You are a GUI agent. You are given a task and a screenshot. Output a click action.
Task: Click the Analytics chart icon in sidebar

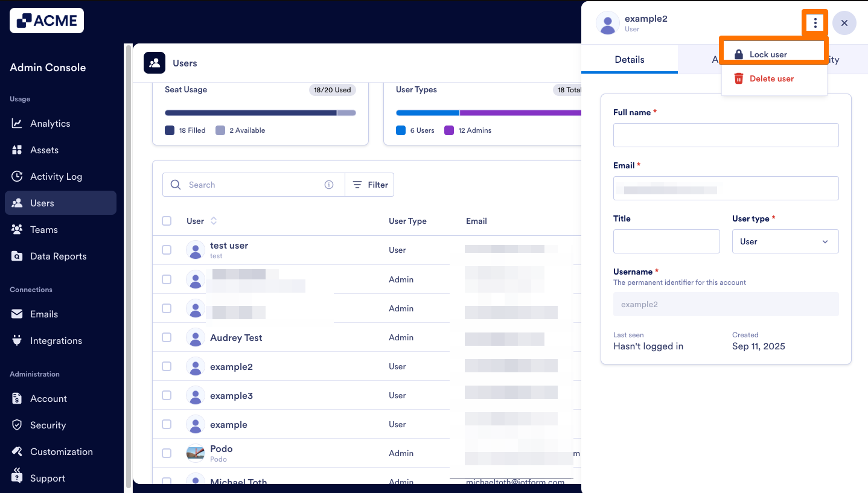click(x=17, y=124)
